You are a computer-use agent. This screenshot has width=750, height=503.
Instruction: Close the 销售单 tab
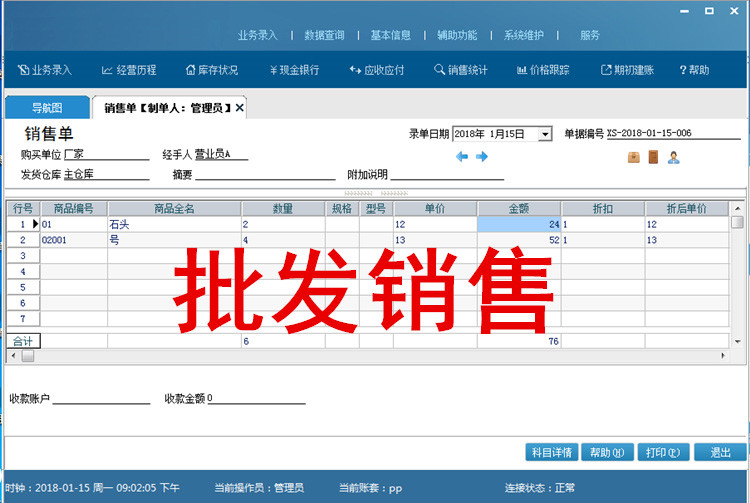pyautogui.click(x=240, y=107)
